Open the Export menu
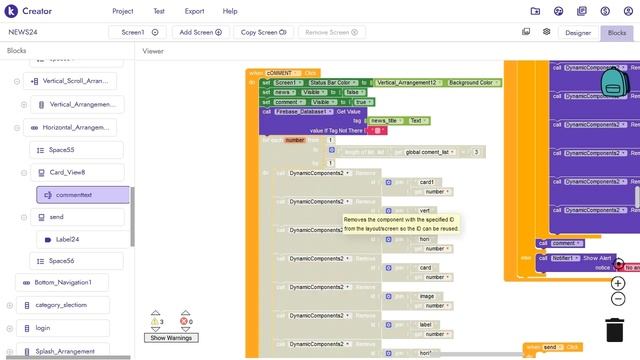This screenshot has width=640, height=360. coord(194,11)
